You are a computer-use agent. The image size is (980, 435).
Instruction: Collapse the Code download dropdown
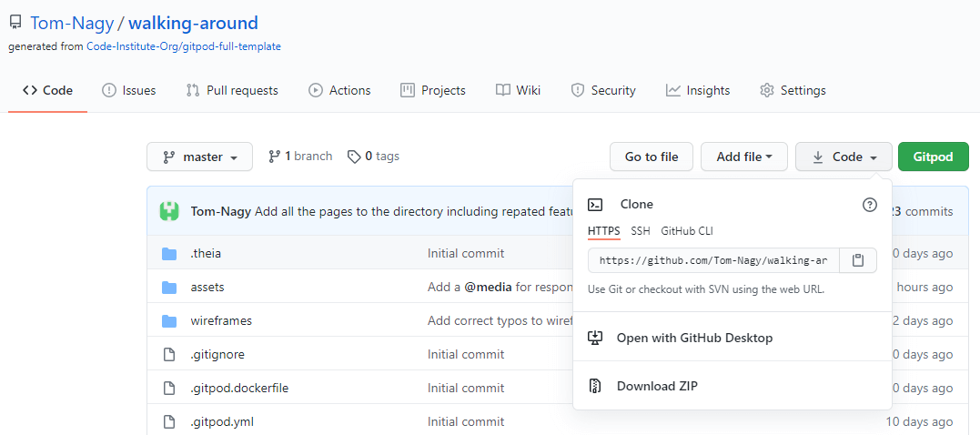click(844, 157)
